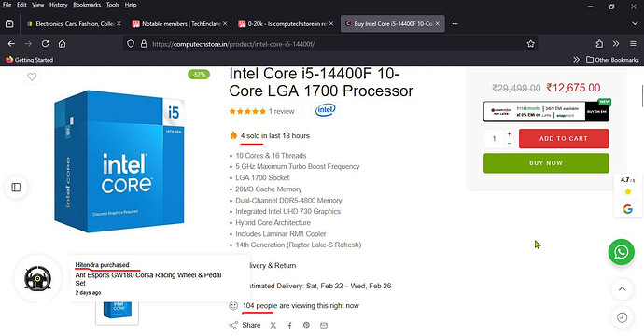Share product on Facebook icon
Screen dimensions: 644x336
pyautogui.click(x=289, y=326)
